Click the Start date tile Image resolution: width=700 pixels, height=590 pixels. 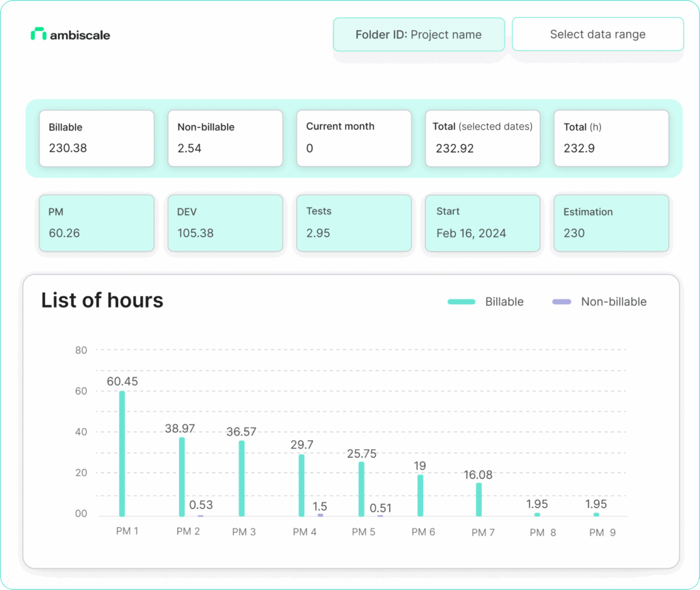pyautogui.click(x=482, y=223)
